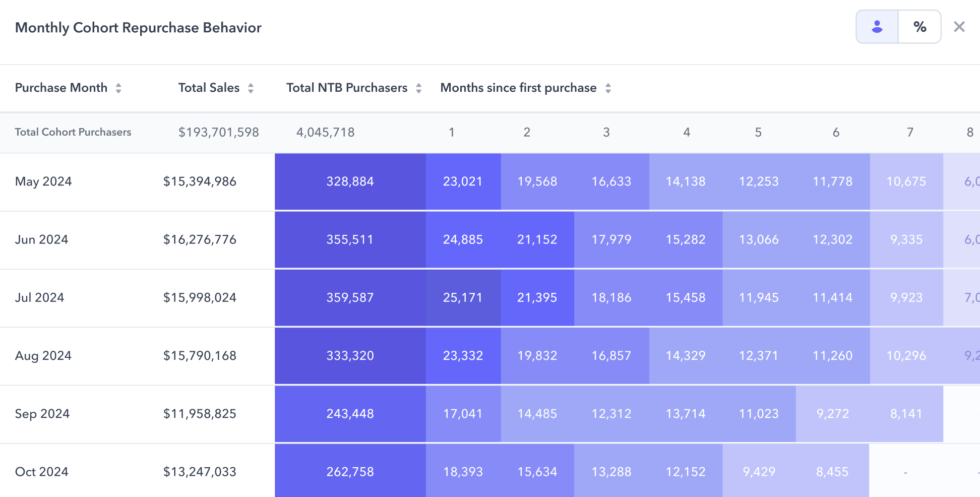Close the Monthly Cohort Repurchase panel
The width and height of the screenshot is (980, 497).
(x=959, y=27)
